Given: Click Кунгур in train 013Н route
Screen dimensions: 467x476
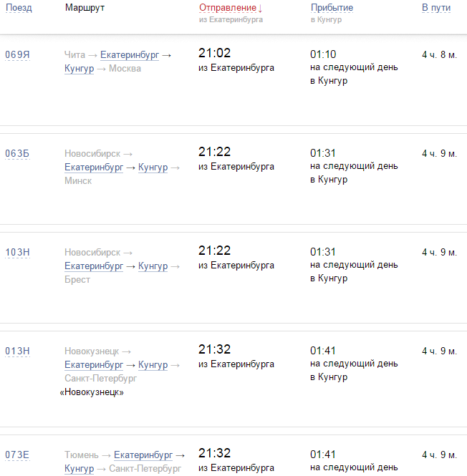Looking at the screenshot, I should [x=153, y=365].
